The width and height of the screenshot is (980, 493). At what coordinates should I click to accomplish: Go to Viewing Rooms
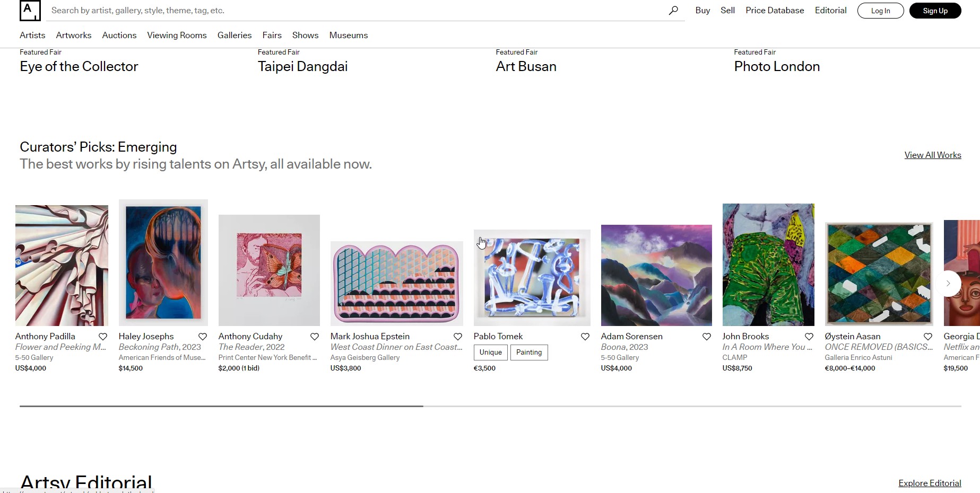[x=177, y=35]
